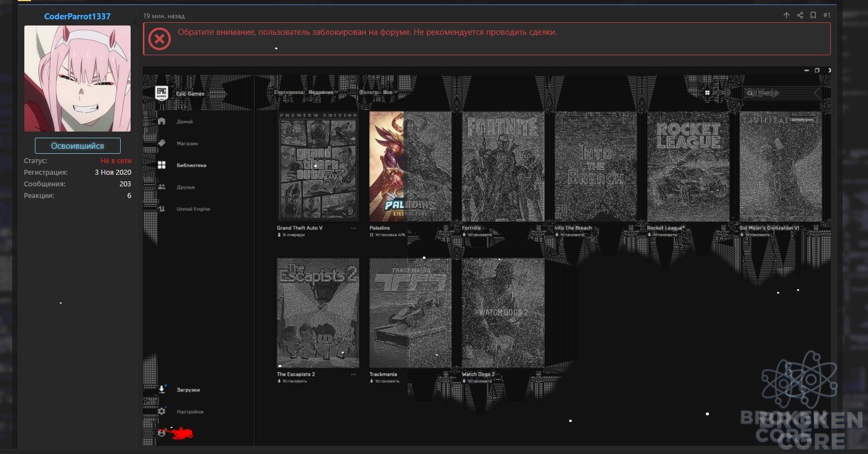868x454 pixels.
Task: Click the Магазин store tag icon
Action: pyautogui.click(x=162, y=143)
